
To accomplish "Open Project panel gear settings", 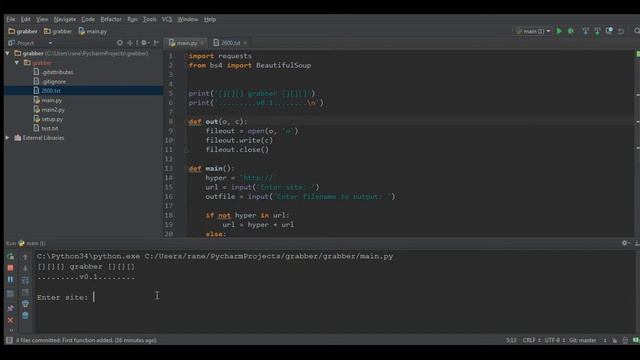I will (144, 42).
